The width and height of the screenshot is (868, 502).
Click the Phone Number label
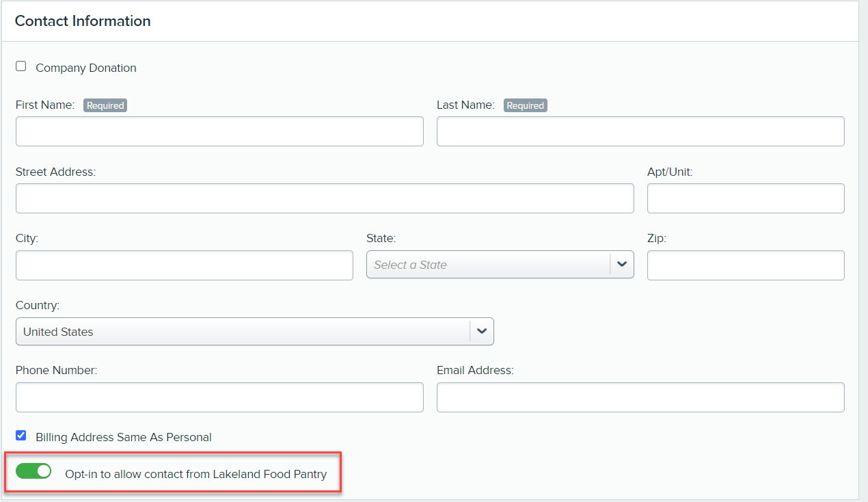[x=56, y=370]
